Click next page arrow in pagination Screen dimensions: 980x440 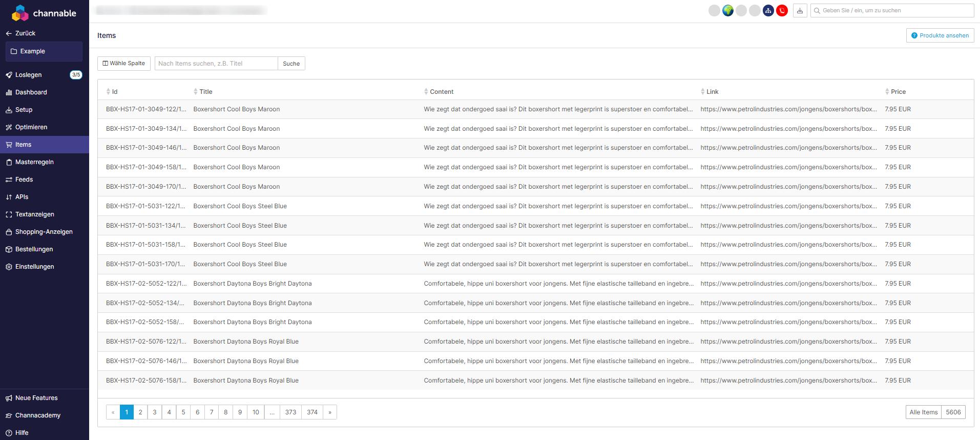click(330, 412)
